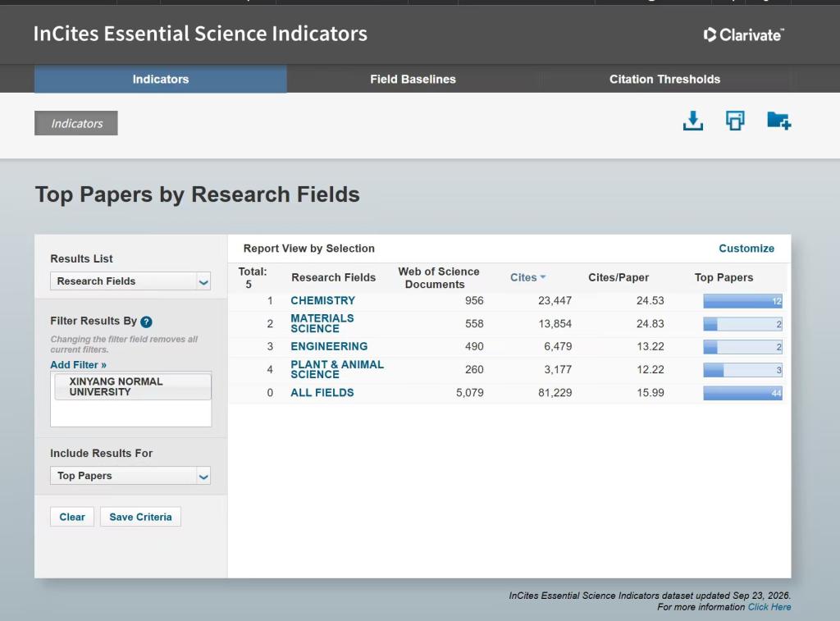The width and height of the screenshot is (840, 621).
Task: Click the InCites Essential Science Indicators title
Action: coord(200,34)
